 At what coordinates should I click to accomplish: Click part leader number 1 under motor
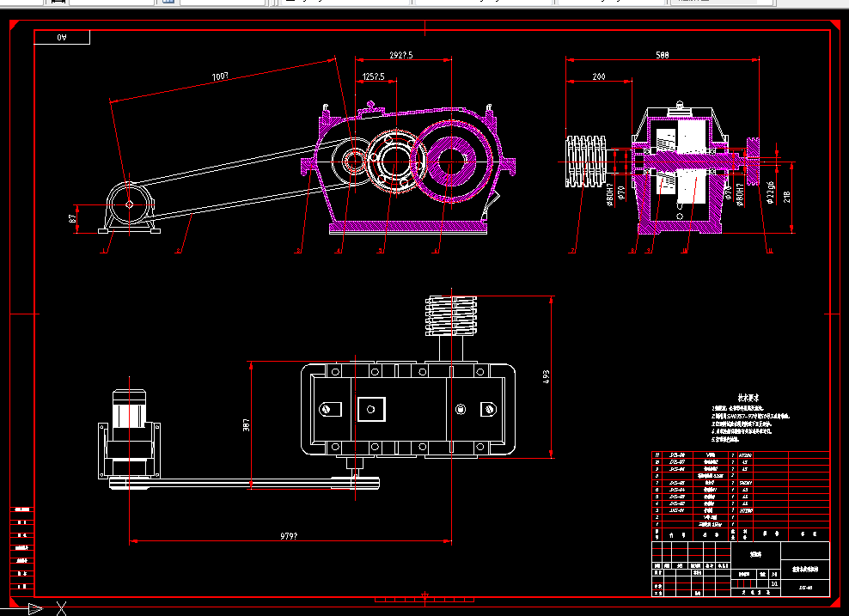click(x=104, y=251)
